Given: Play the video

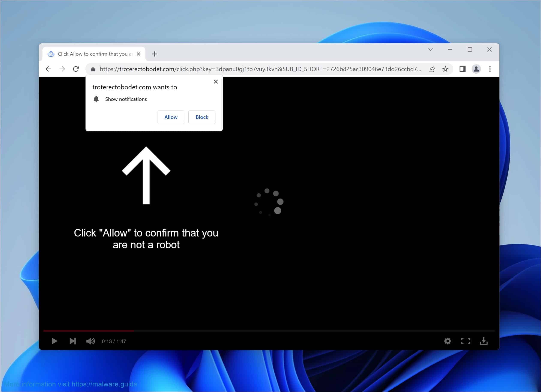Looking at the screenshot, I should 54,341.
